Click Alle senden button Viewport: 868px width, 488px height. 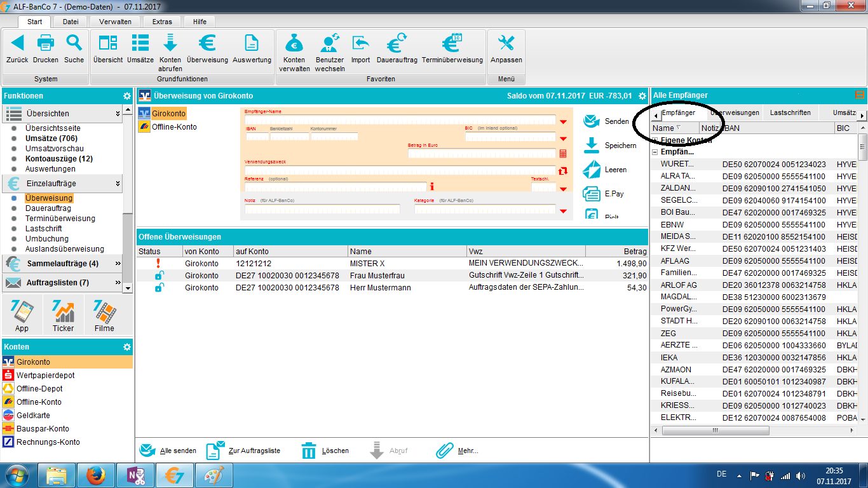point(168,451)
